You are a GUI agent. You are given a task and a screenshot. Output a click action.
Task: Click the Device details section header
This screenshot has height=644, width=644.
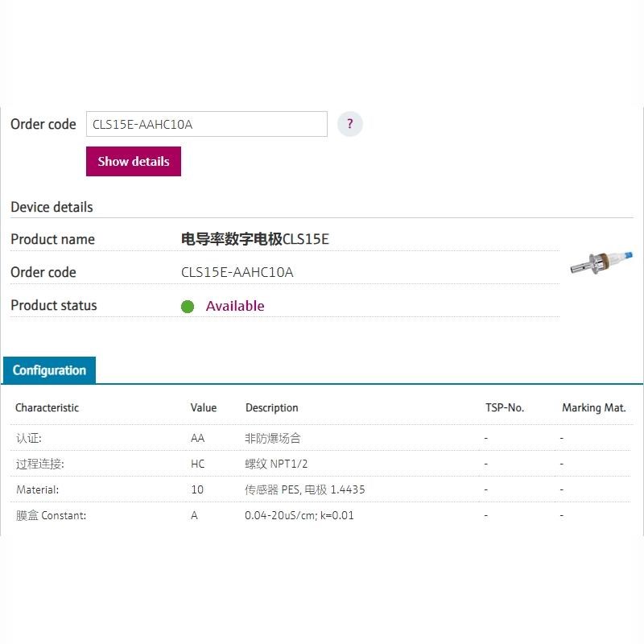[x=52, y=207]
